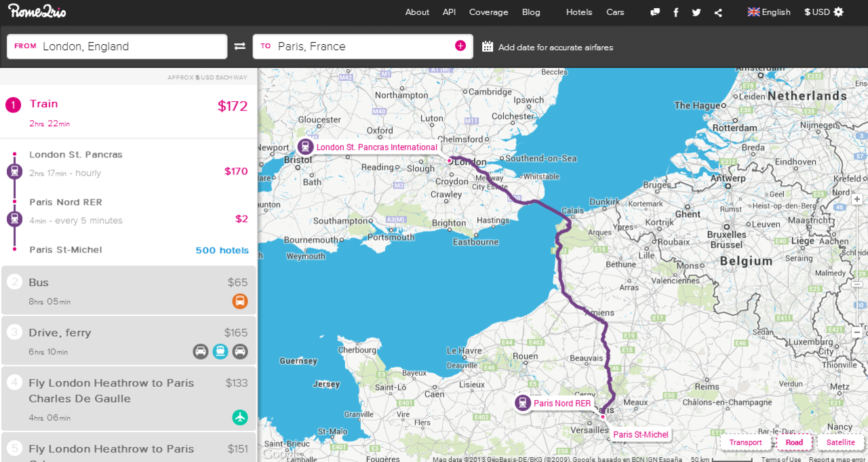The height and width of the screenshot is (462, 868).
Task: Click the settings gear icon next to USD
Action: coord(839,12)
